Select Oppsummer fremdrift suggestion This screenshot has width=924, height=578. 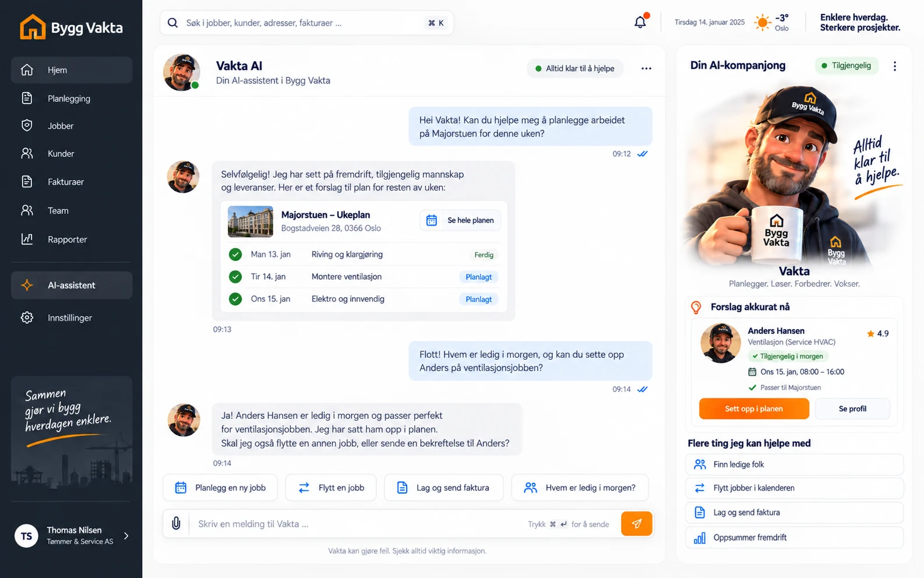794,537
